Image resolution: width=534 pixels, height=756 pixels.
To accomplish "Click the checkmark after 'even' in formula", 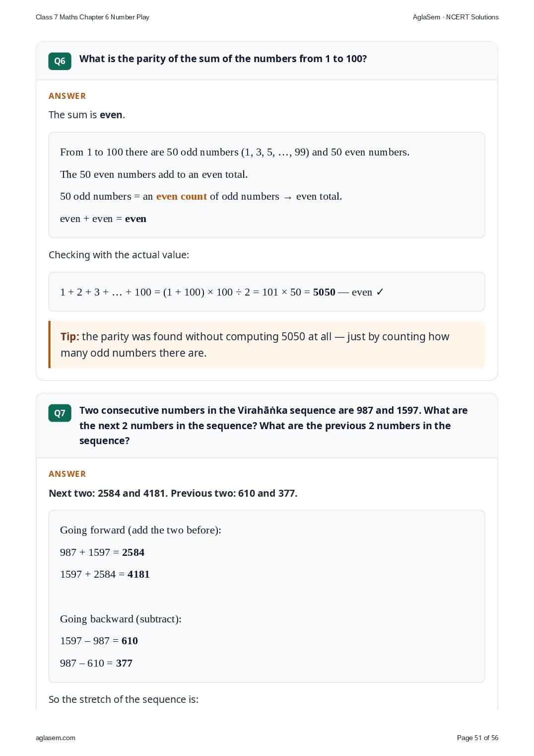I will pos(380,292).
